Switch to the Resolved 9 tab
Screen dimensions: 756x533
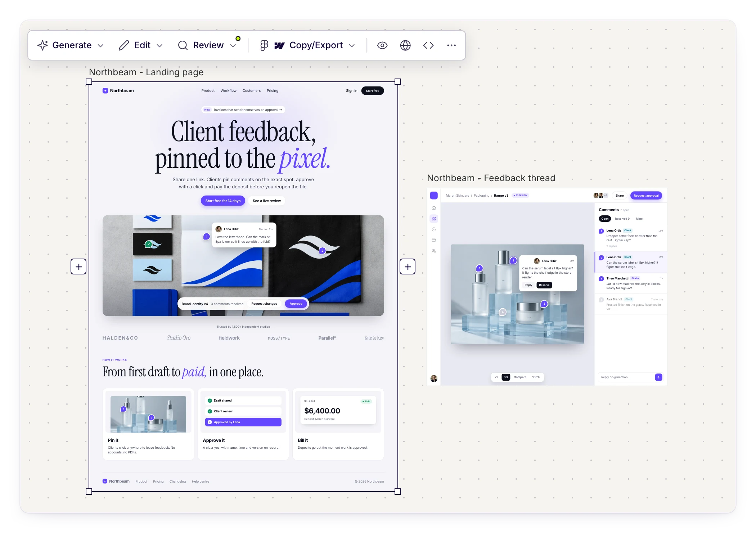coord(622,219)
